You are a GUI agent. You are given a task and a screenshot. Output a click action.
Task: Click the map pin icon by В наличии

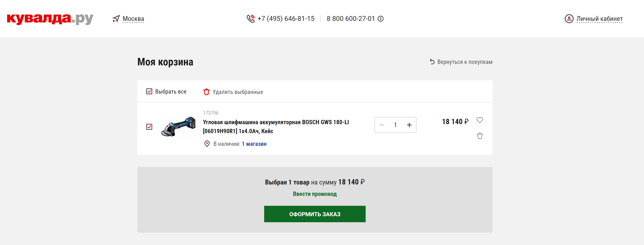click(x=207, y=144)
